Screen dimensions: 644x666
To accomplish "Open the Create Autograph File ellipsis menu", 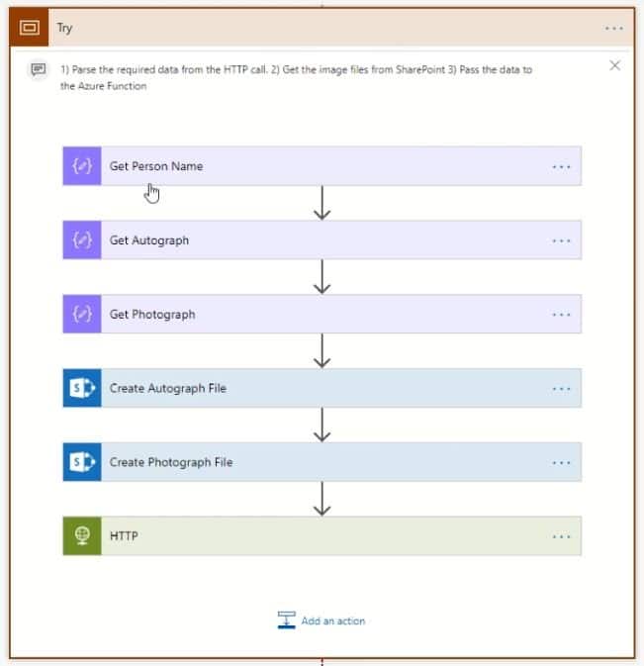I will (x=561, y=389).
